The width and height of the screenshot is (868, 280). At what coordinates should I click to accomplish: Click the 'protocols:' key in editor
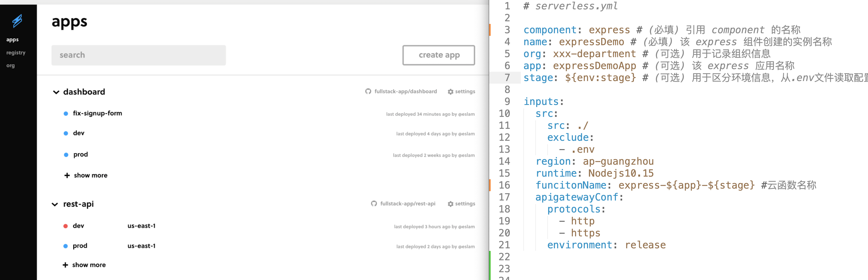coord(576,209)
